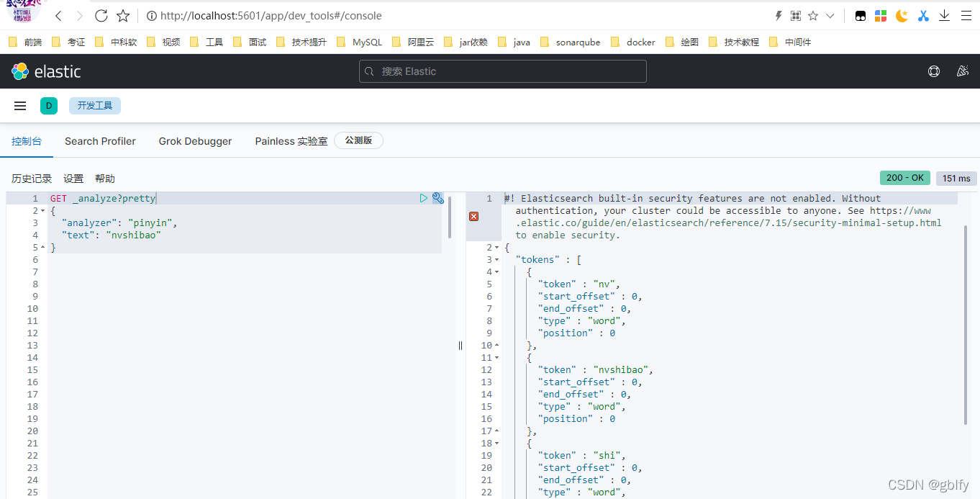Switch to the 控制台 tab
The width and height of the screenshot is (980, 499).
pos(27,141)
